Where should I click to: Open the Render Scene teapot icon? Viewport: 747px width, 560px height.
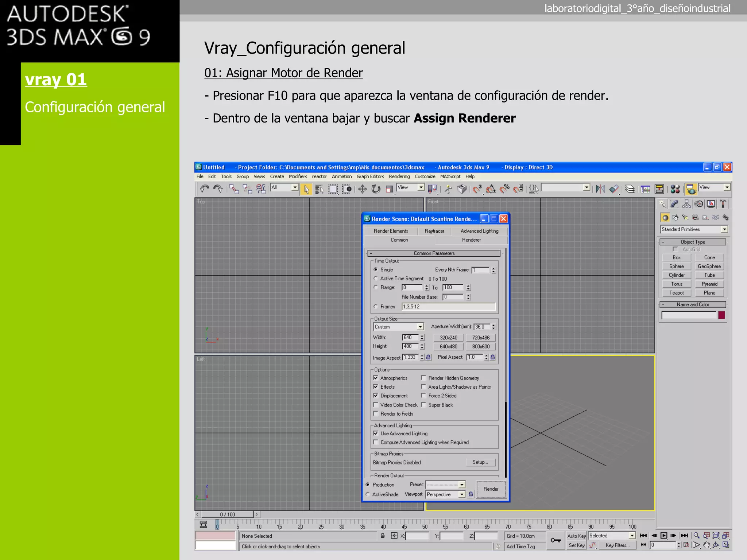pyautogui.click(x=691, y=189)
